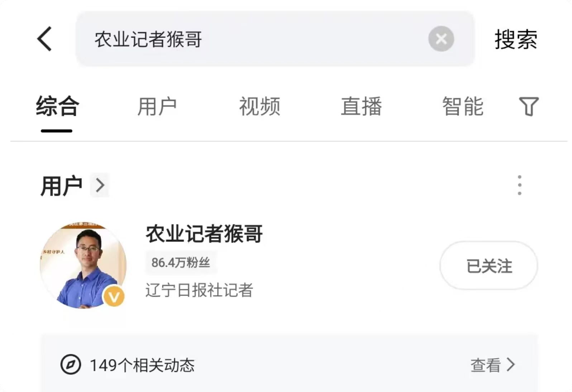Go back using the left arrow
The height and width of the screenshot is (392, 572).
[x=45, y=39]
